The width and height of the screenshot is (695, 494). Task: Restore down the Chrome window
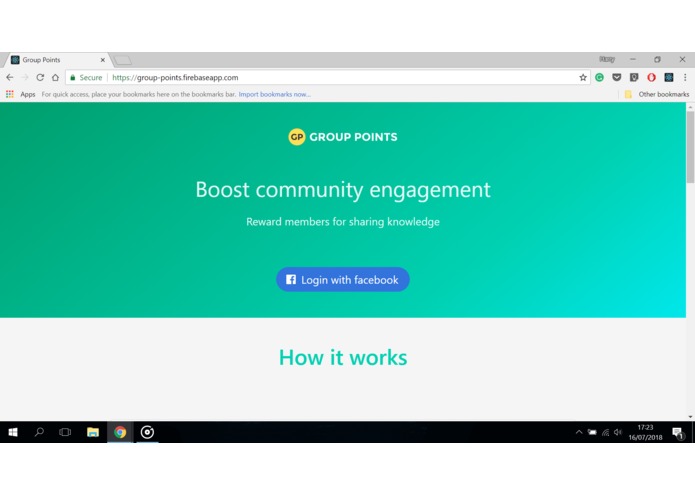[657, 59]
